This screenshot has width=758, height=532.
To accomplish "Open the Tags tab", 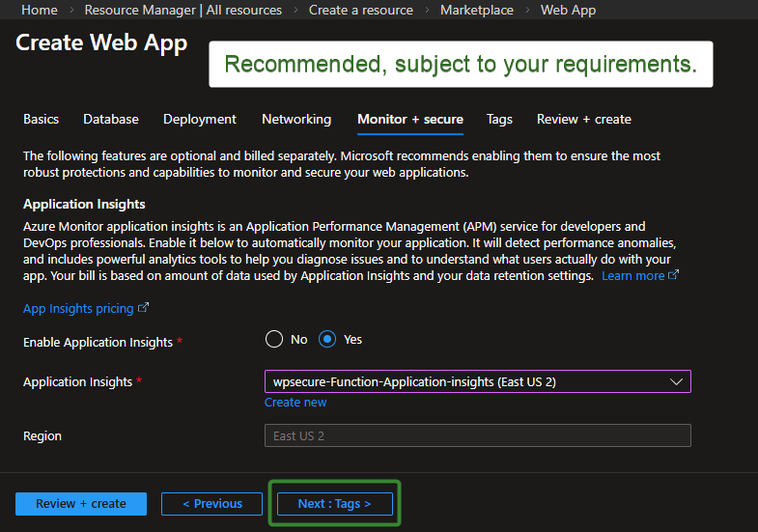I will (499, 119).
